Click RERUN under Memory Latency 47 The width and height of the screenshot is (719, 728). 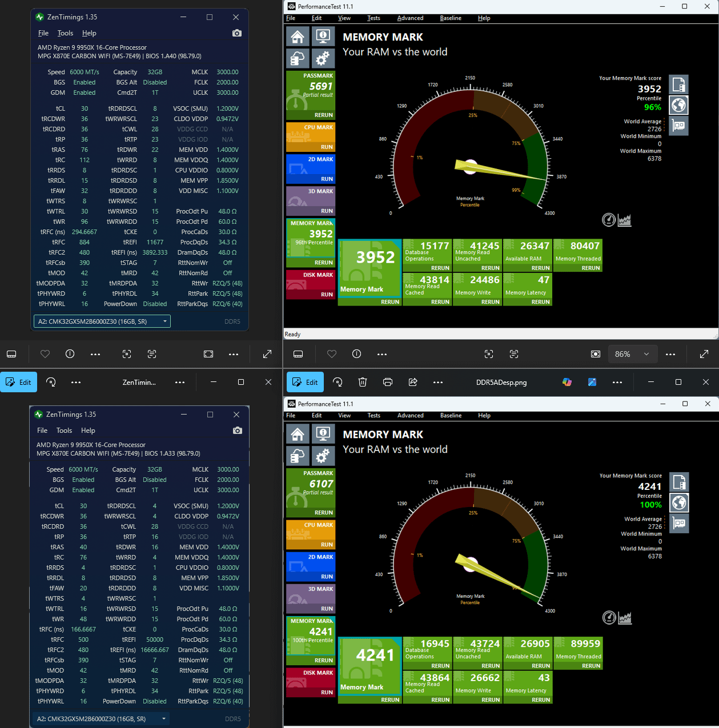(x=540, y=302)
